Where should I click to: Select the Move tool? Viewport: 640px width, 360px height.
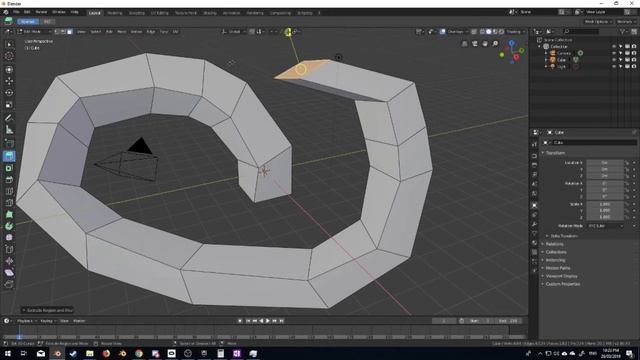9,81
